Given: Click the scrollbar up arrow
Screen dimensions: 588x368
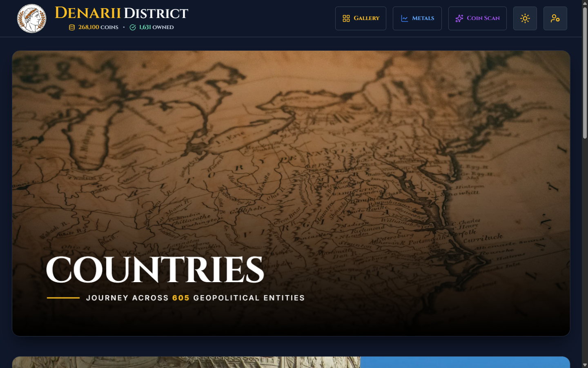Looking at the screenshot, I should (585, 3).
